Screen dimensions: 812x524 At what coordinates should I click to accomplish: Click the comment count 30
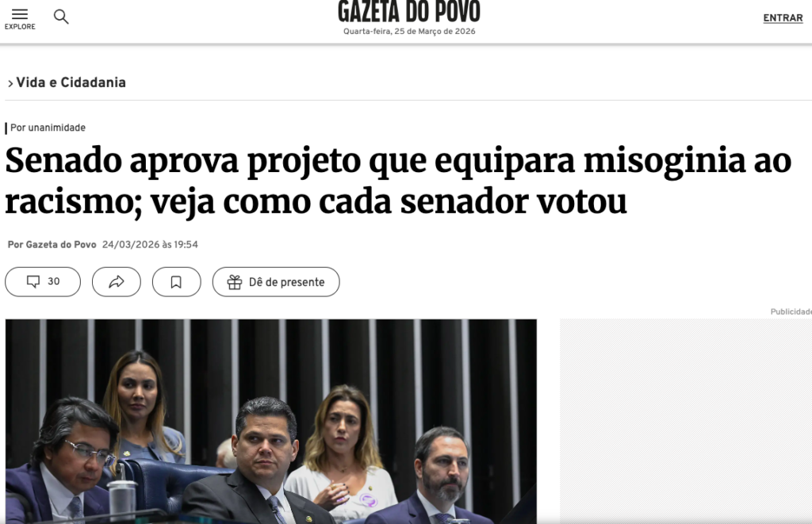pyautogui.click(x=54, y=281)
